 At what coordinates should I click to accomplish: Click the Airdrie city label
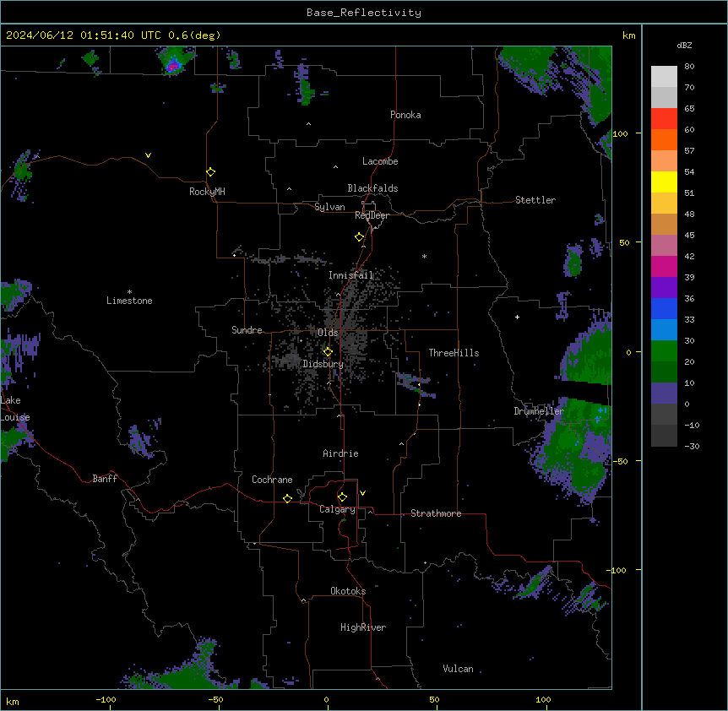coord(340,453)
